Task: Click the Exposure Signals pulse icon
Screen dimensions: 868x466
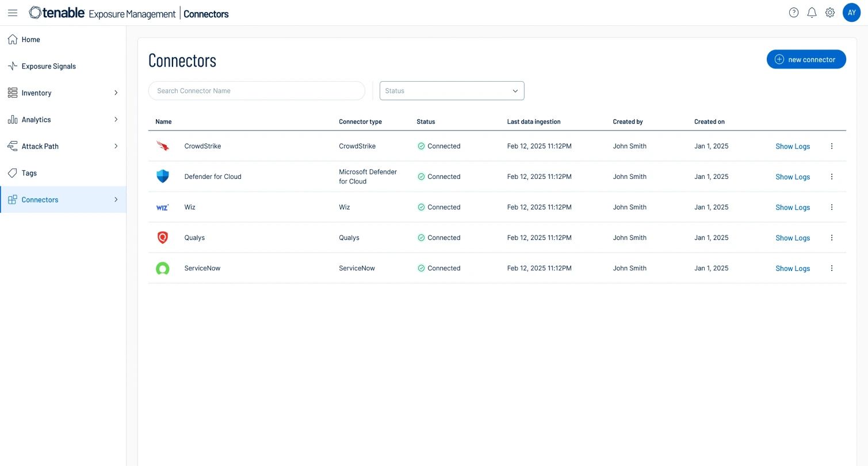Action: [x=13, y=66]
